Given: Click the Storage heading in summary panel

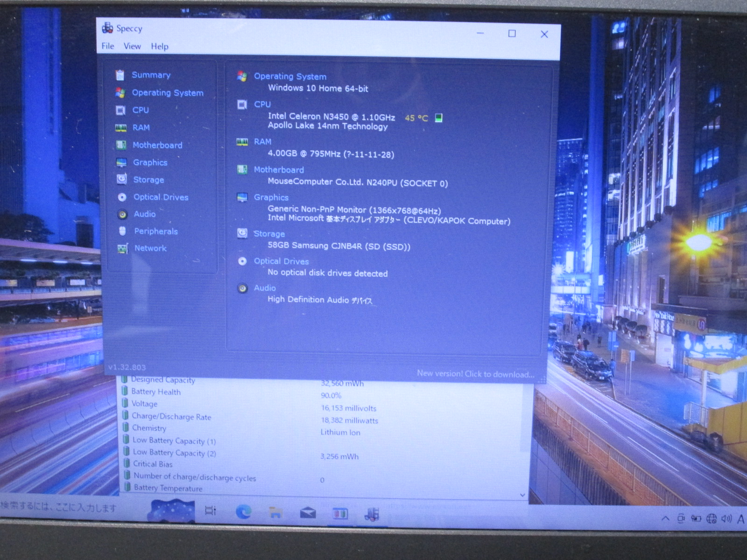Looking at the screenshot, I should [269, 234].
